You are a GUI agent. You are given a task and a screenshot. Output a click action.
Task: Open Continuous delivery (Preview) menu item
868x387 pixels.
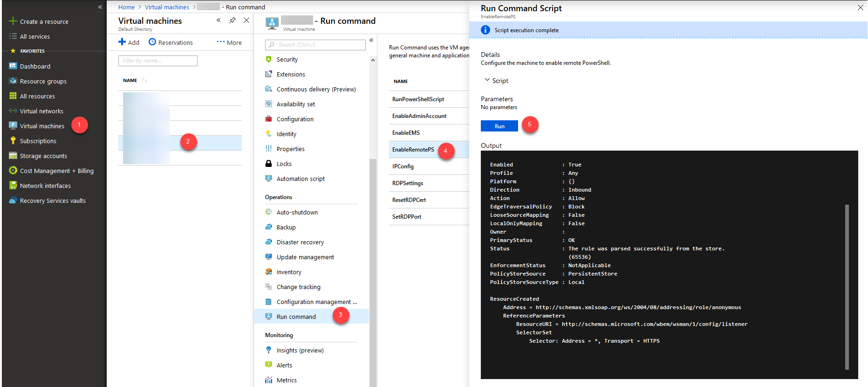pos(316,89)
